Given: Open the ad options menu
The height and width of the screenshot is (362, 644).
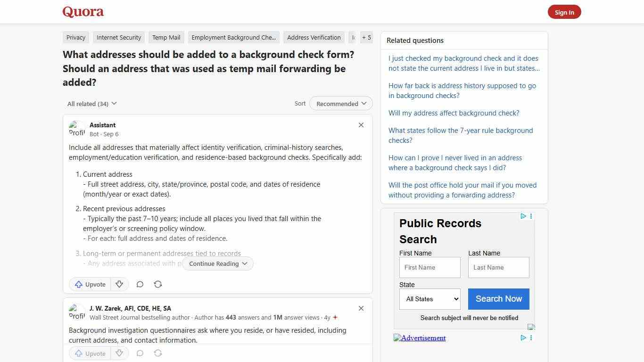Looking at the screenshot, I should point(531,216).
